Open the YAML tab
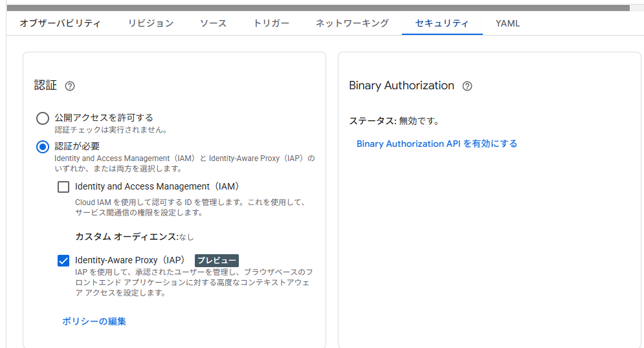Screen dimensions: 644x348 click(507, 23)
